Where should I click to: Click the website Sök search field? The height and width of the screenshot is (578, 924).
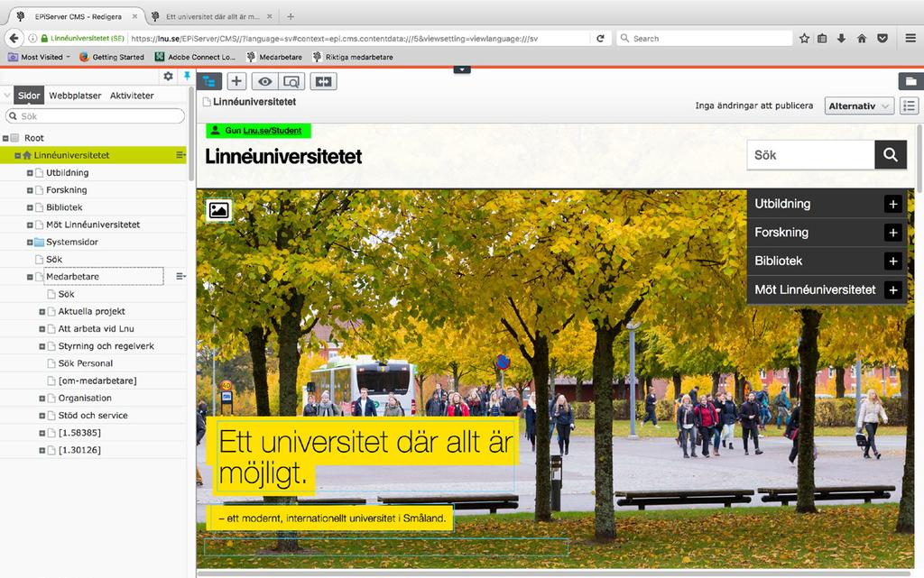(x=811, y=155)
